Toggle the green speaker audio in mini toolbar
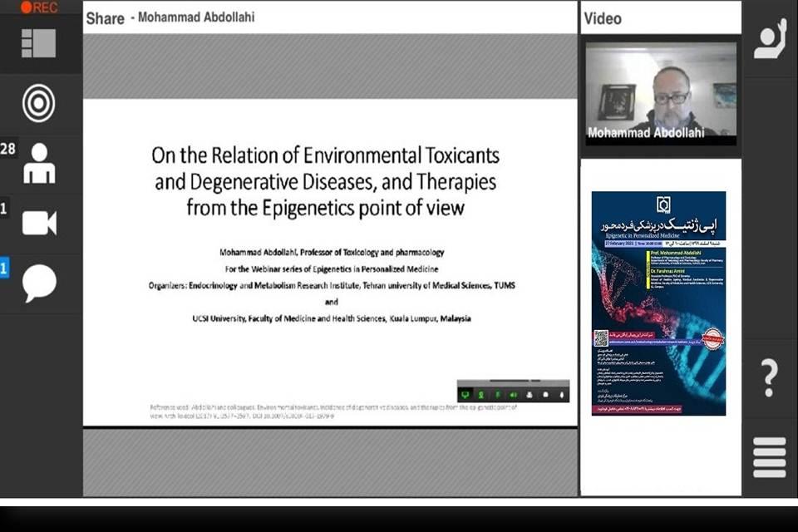The width and height of the screenshot is (798, 532). click(514, 394)
